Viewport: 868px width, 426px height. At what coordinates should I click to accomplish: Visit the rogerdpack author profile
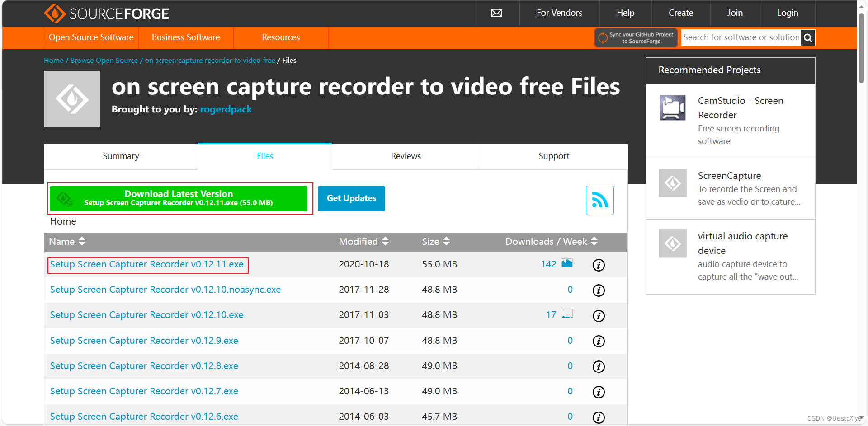[x=226, y=109]
